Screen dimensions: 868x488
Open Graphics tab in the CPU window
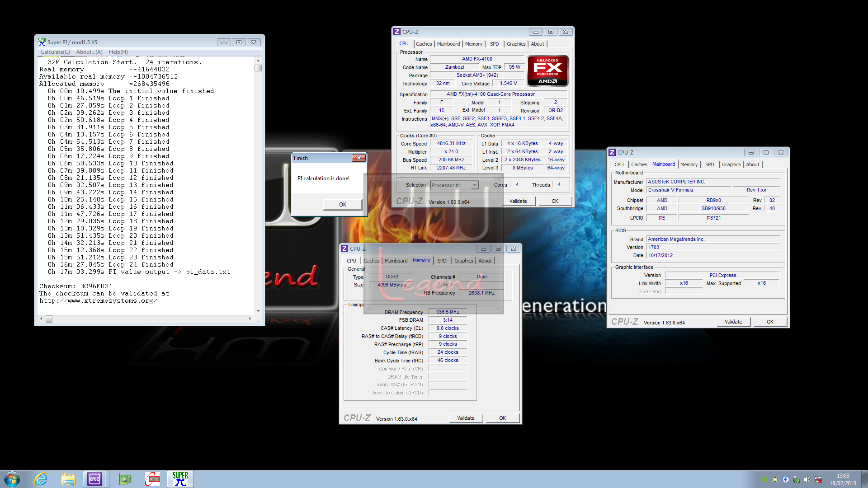pos(516,44)
